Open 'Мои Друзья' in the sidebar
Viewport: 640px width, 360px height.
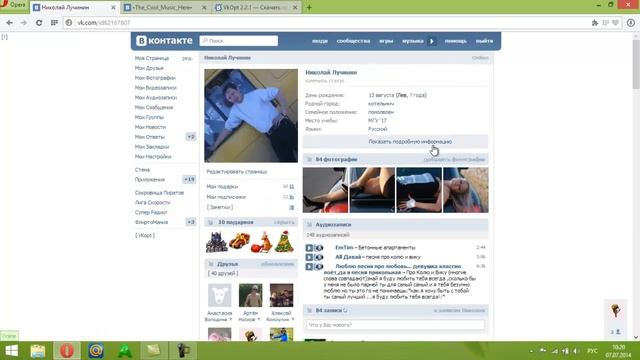point(149,68)
